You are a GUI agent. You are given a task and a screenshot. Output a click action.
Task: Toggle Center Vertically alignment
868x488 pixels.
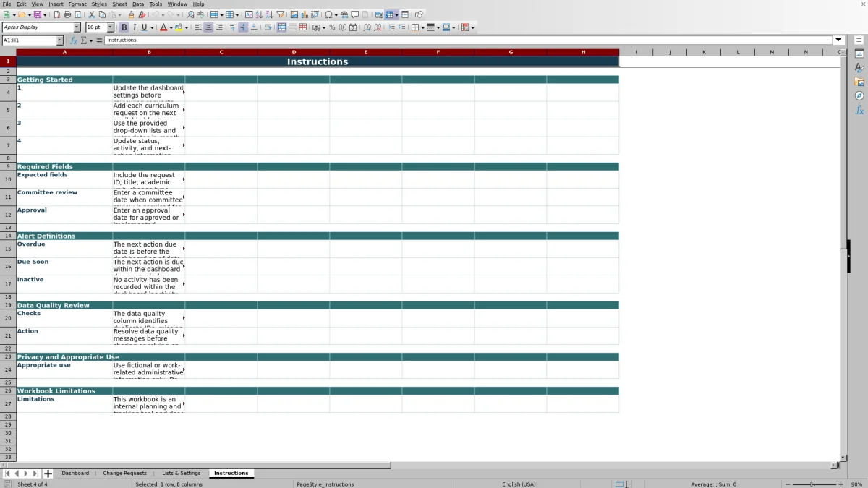pos(243,27)
